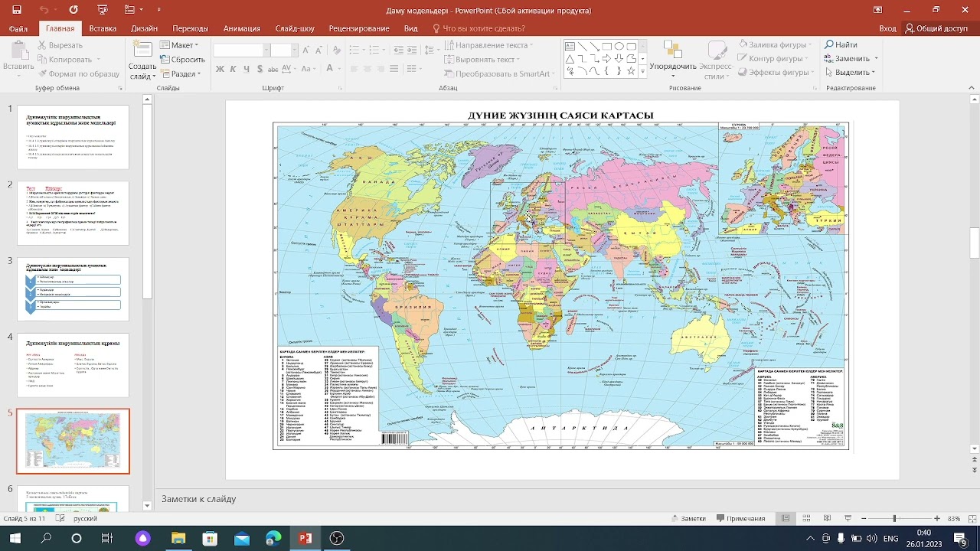
Task: Pick the straight line shape in the gallery
Action: [582, 46]
